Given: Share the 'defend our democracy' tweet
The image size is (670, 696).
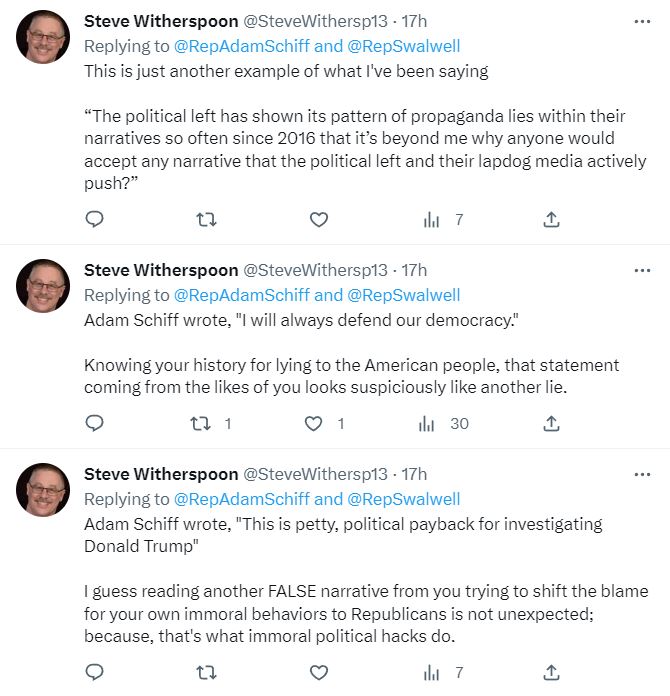Looking at the screenshot, I should (x=551, y=423).
